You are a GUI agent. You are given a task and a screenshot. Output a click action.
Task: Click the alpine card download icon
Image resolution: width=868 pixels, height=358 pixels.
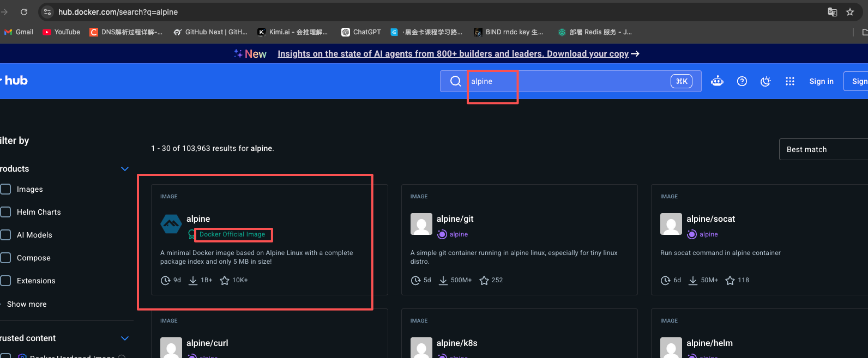tap(193, 281)
